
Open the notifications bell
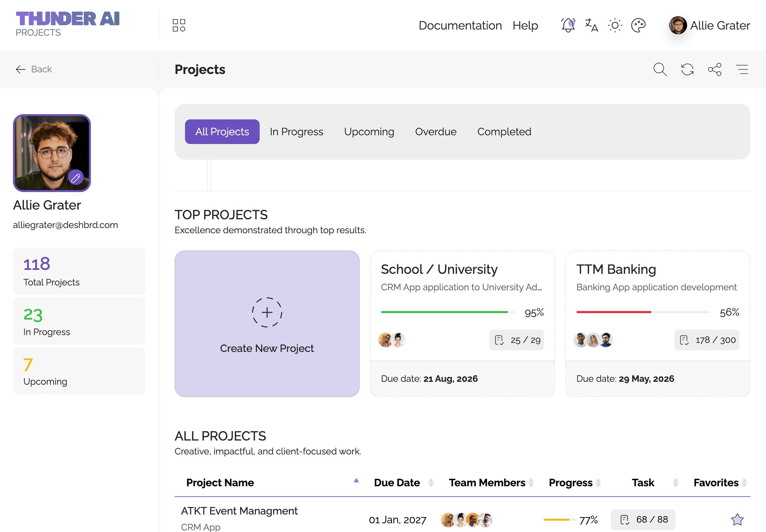click(x=568, y=25)
